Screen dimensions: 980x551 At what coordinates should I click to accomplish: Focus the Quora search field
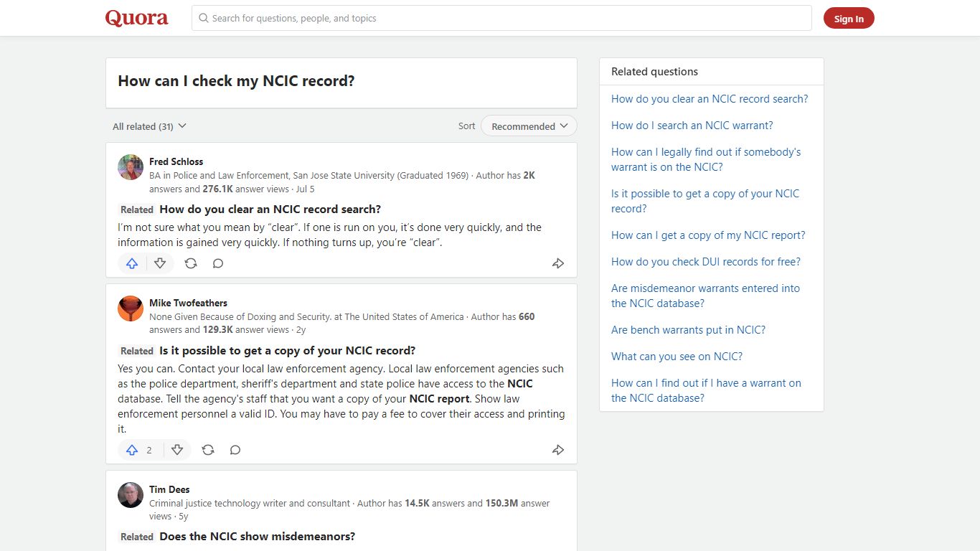[x=501, y=18]
